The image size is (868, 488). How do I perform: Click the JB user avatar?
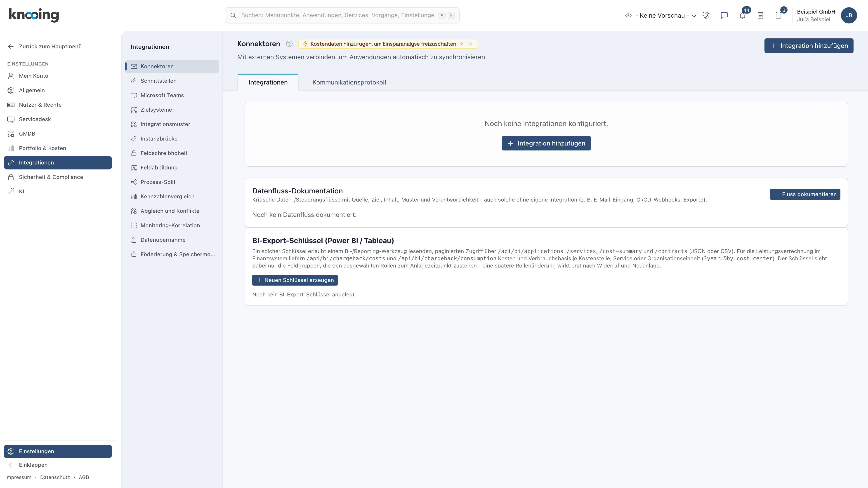click(x=849, y=15)
